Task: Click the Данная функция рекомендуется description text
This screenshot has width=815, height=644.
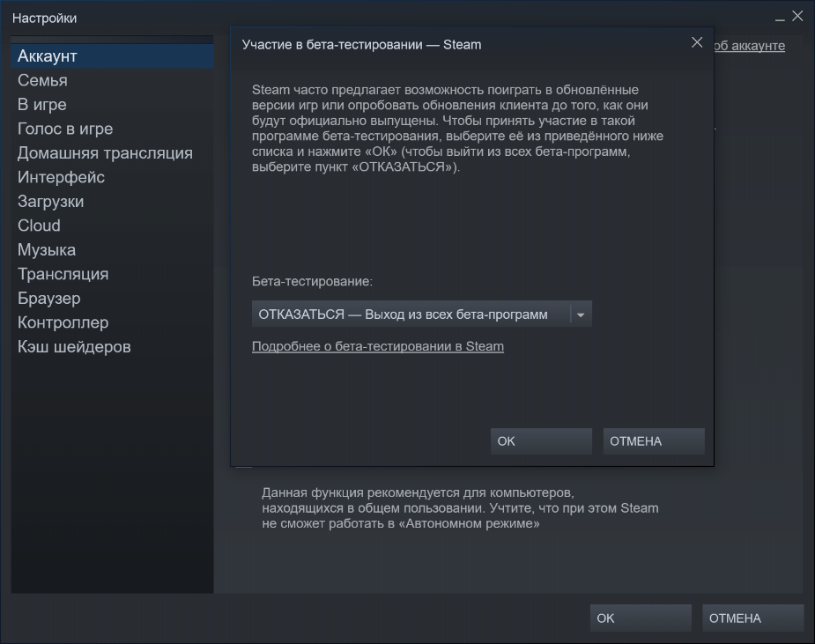Action: tap(460, 507)
